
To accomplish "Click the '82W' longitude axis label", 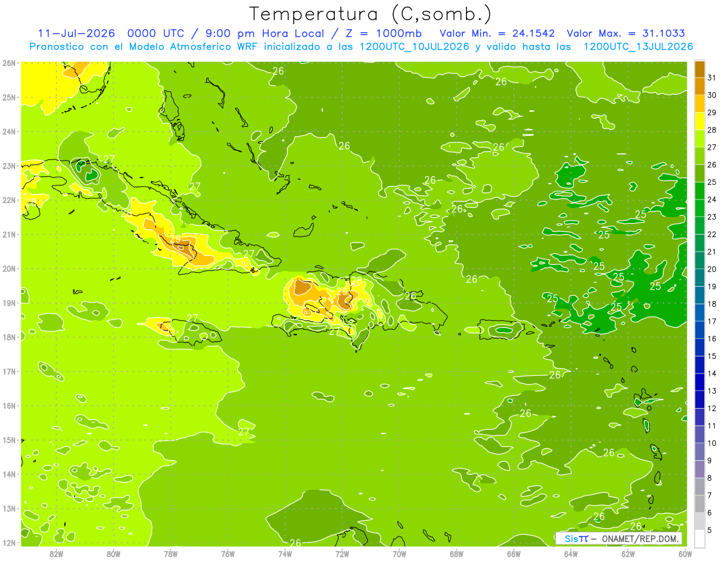I will 56,554.
